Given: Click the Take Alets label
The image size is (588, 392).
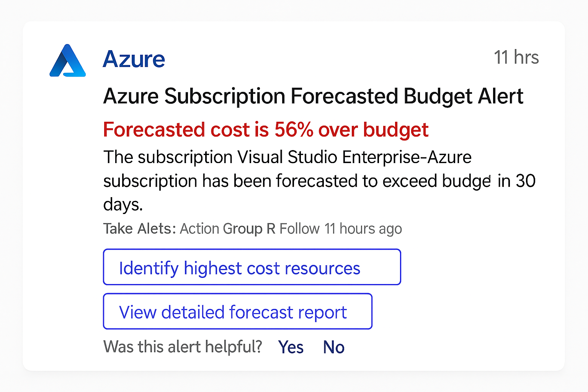Looking at the screenshot, I should click(139, 229).
